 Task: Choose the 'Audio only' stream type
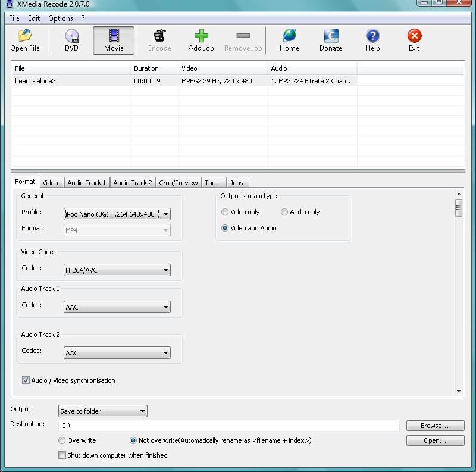(284, 212)
